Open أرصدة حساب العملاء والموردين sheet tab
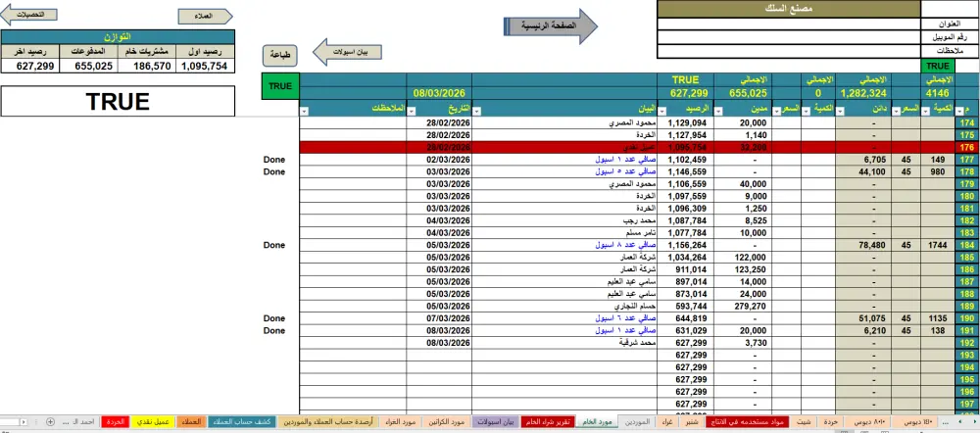The width and height of the screenshot is (980, 433). click(x=328, y=422)
